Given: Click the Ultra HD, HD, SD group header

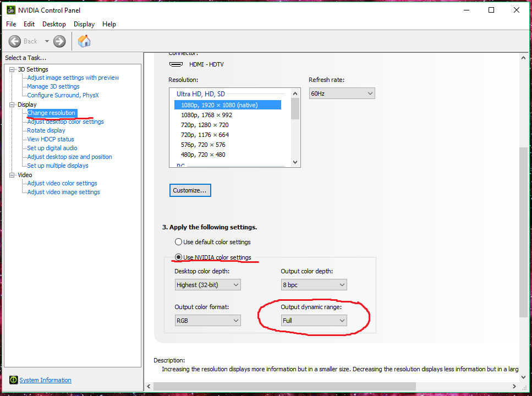Looking at the screenshot, I should (200, 94).
